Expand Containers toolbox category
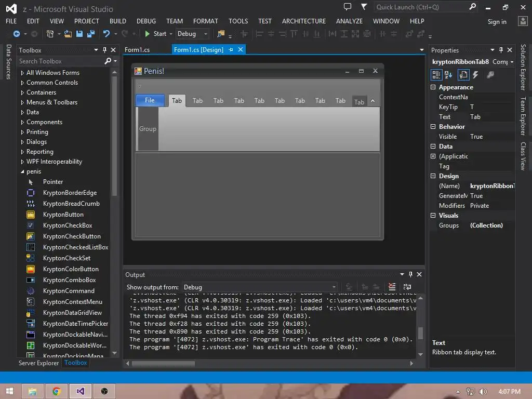 click(x=22, y=92)
